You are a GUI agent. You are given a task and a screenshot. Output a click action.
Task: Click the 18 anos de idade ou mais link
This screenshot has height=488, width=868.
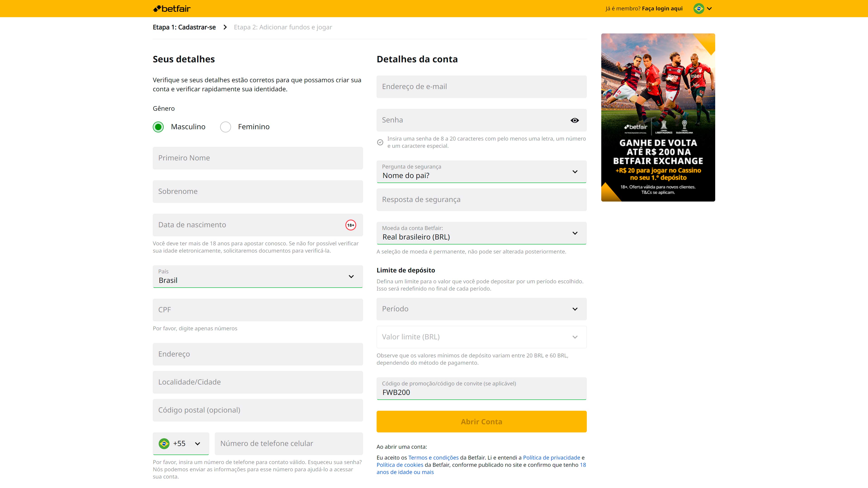(405, 472)
